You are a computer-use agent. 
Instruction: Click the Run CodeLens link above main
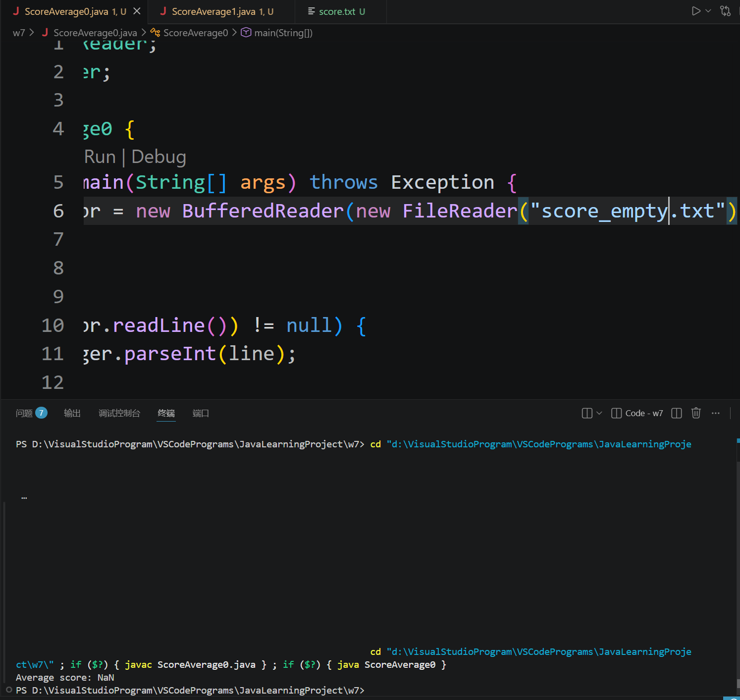pyautogui.click(x=100, y=157)
